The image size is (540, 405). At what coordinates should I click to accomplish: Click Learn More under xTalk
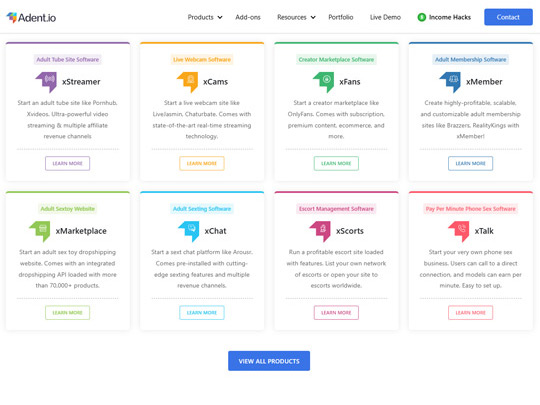pyautogui.click(x=470, y=313)
